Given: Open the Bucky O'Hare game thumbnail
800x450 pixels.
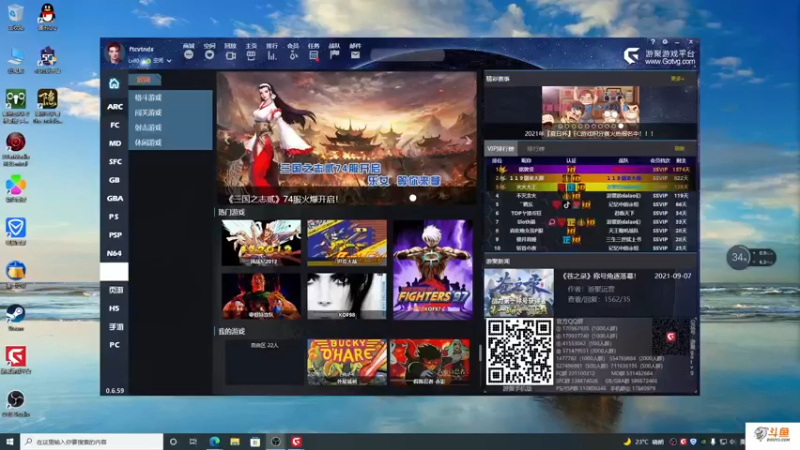Looking at the screenshot, I should pyautogui.click(x=347, y=362).
